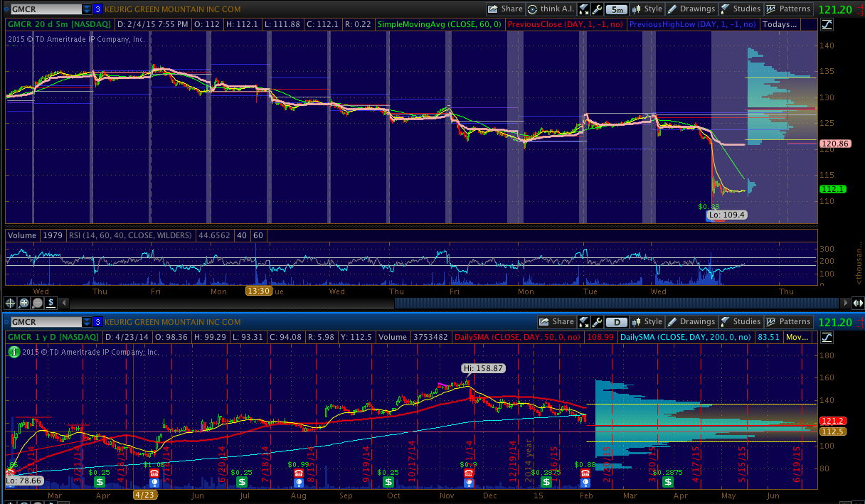Click the earnings phone icon near November
Screen dimensions: 865x504
(x=469, y=473)
